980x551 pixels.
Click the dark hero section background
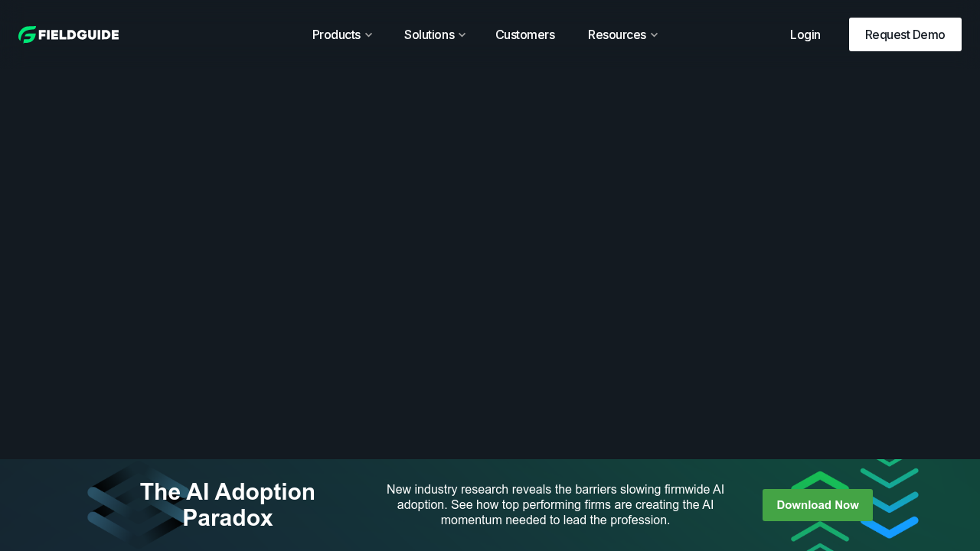[x=490, y=260]
